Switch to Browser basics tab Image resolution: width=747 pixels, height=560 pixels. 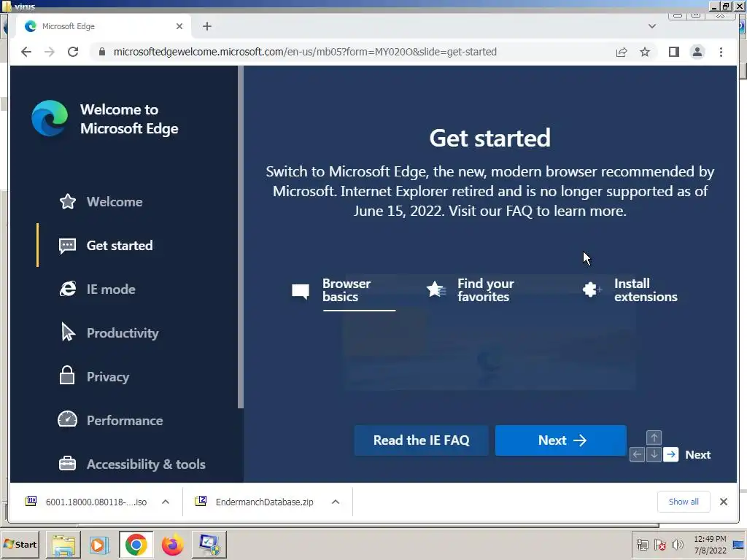point(344,290)
